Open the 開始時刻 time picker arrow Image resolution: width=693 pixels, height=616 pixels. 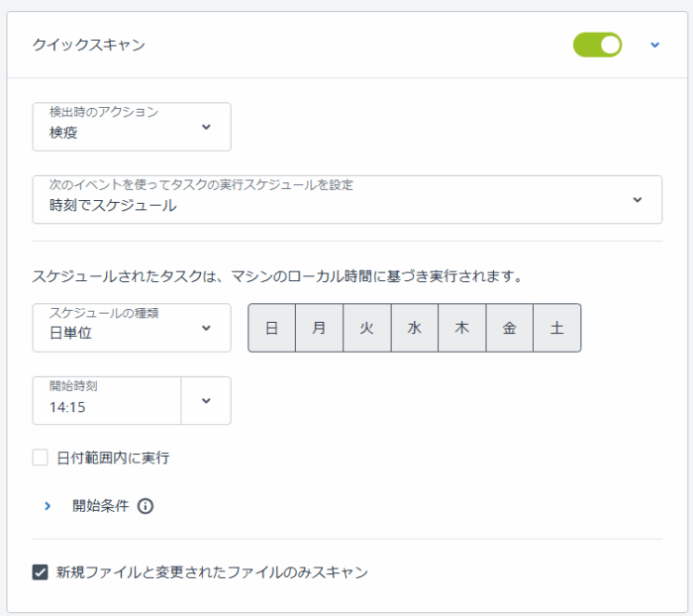click(206, 400)
